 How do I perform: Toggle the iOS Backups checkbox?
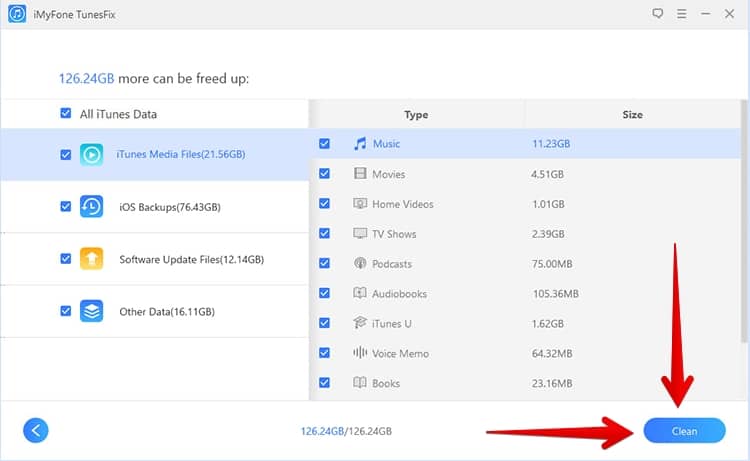coord(66,207)
